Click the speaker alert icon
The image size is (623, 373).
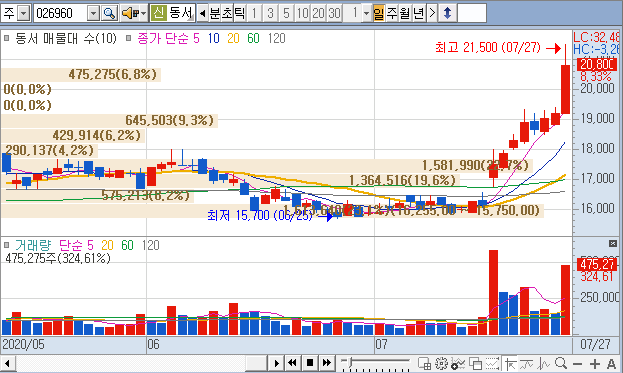pos(130,13)
